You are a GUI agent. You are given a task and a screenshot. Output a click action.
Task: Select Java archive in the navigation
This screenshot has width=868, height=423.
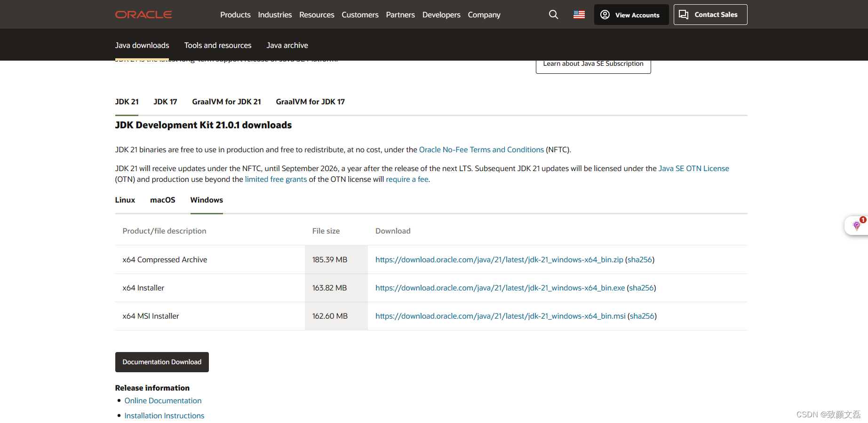(x=287, y=45)
